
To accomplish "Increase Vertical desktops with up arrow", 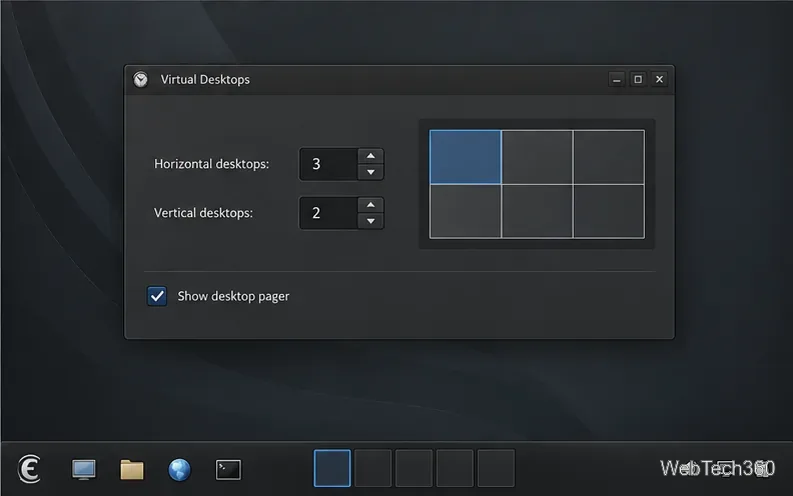I will click(x=371, y=205).
